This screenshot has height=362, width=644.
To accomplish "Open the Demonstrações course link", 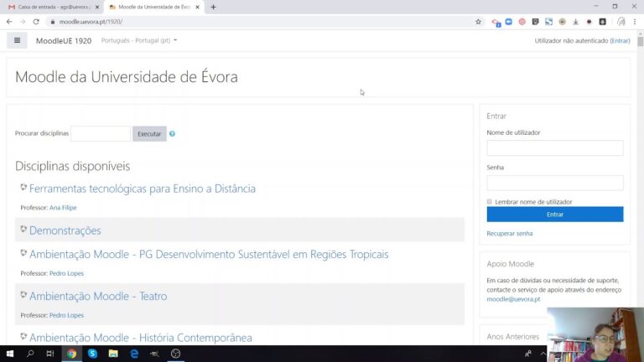I will [65, 230].
